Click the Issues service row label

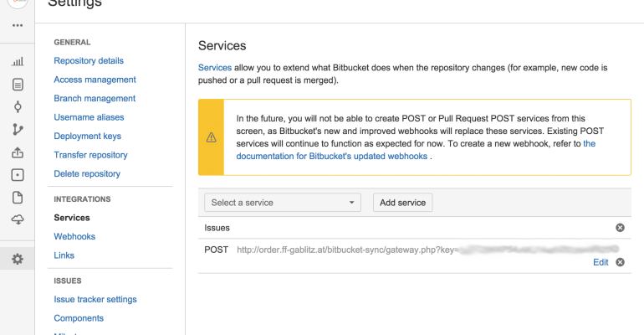click(x=217, y=228)
